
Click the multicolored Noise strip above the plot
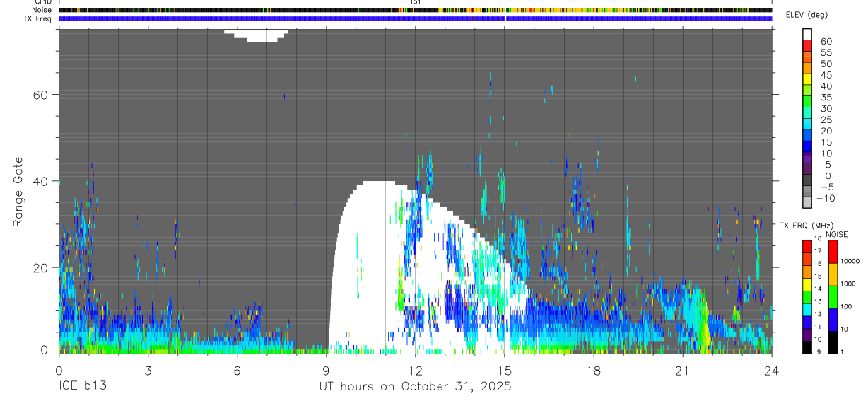coord(416,10)
